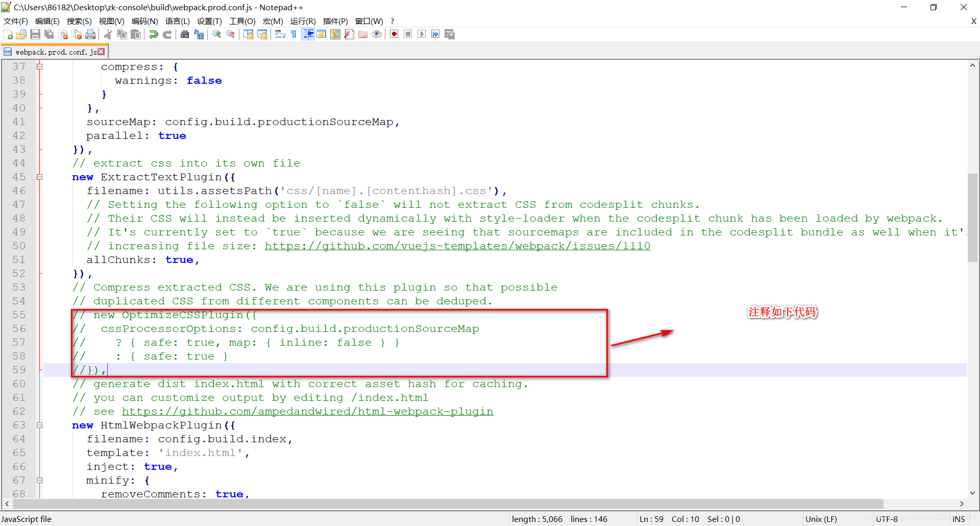Image resolution: width=980 pixels, height=526 pixels.
Task: Close the webpack.prod.conf.js tab
Action: [x=101, y=52]
